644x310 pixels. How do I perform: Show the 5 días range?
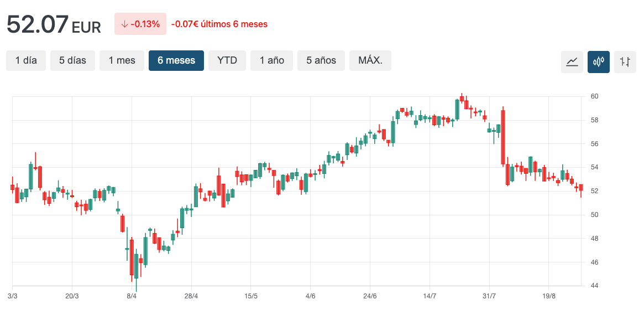point(72,61)
